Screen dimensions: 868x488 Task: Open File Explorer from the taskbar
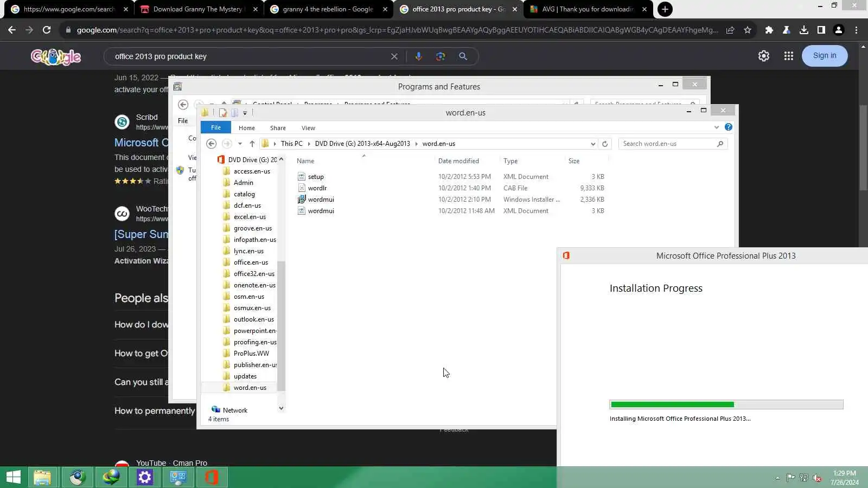[42, 477]
